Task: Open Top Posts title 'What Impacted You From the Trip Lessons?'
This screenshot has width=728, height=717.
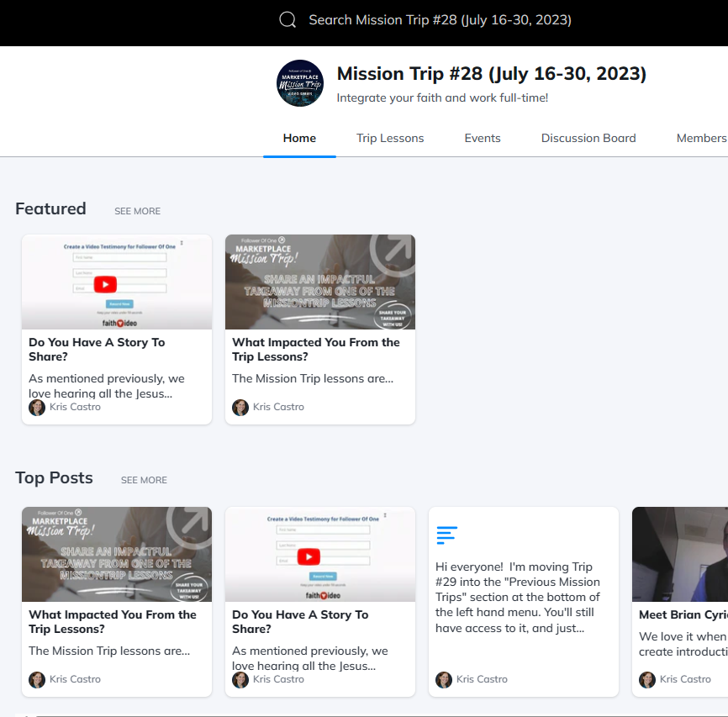Action: tap(113, 621)
